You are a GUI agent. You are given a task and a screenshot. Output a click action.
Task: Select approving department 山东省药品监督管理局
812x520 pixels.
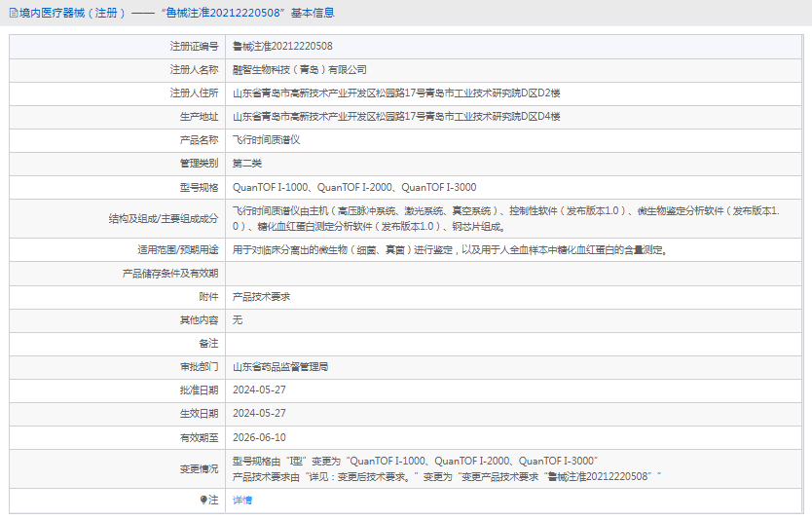[x=280, y=367]
